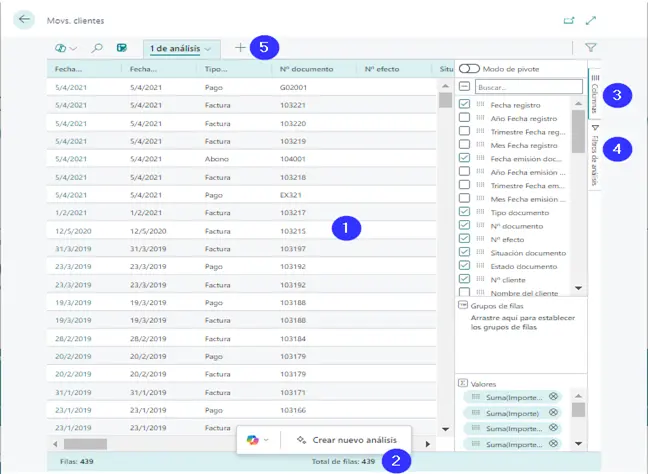Click the search magnifier icon
This screenshot has width=648, height=474.
point(97,48)
